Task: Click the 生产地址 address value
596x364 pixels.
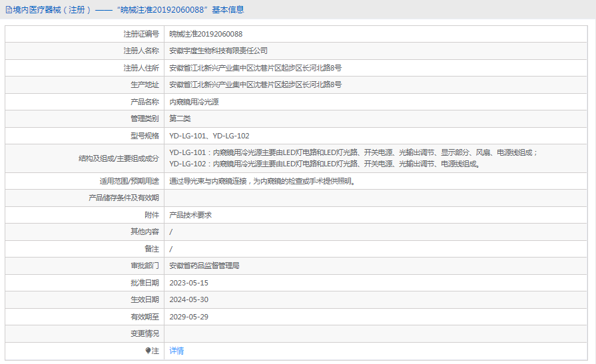Action: tap(255, 85)
